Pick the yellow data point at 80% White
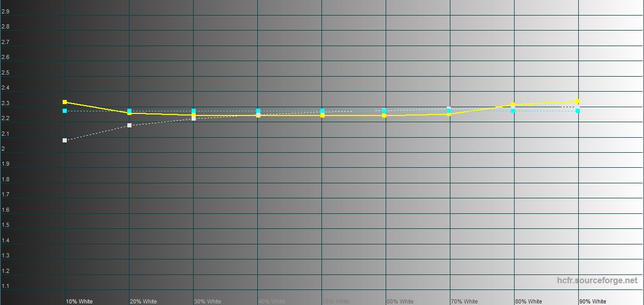644x305 pixels. 513,105
